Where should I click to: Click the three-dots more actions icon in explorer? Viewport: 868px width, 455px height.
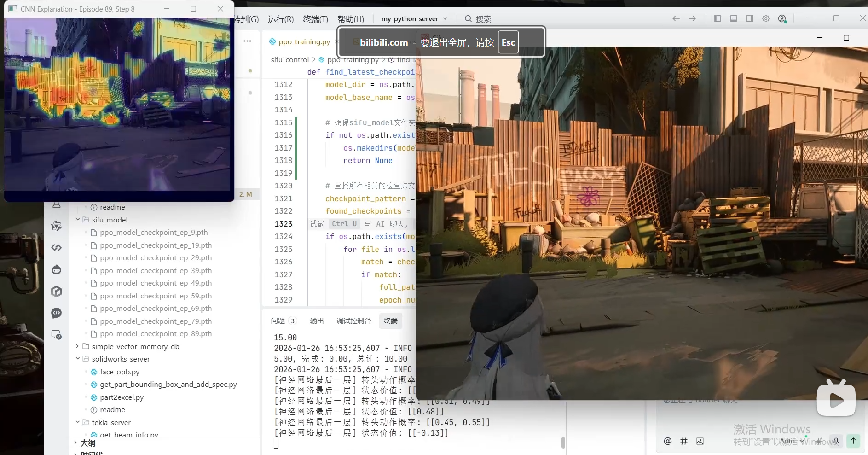pyautogui.click(x=248, y=41)
